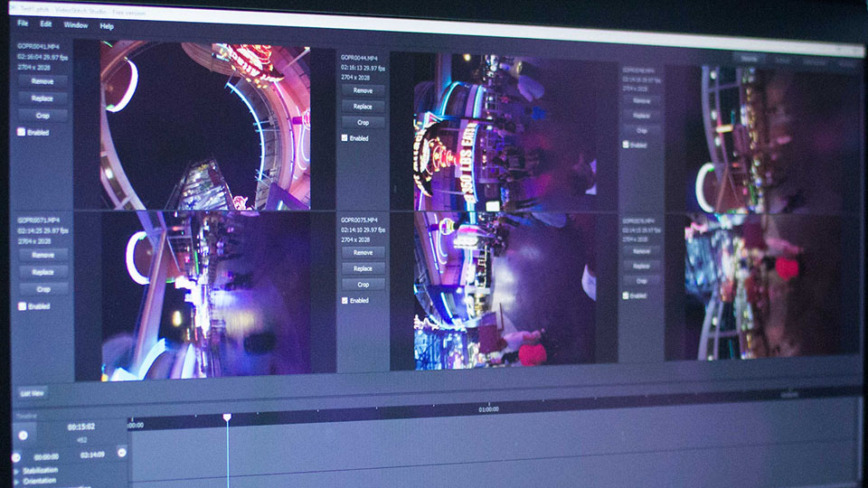Image resolution: width=868 pixels, height=488 pixels.
Task: Open the Edit menu
Action: point(46,23)
